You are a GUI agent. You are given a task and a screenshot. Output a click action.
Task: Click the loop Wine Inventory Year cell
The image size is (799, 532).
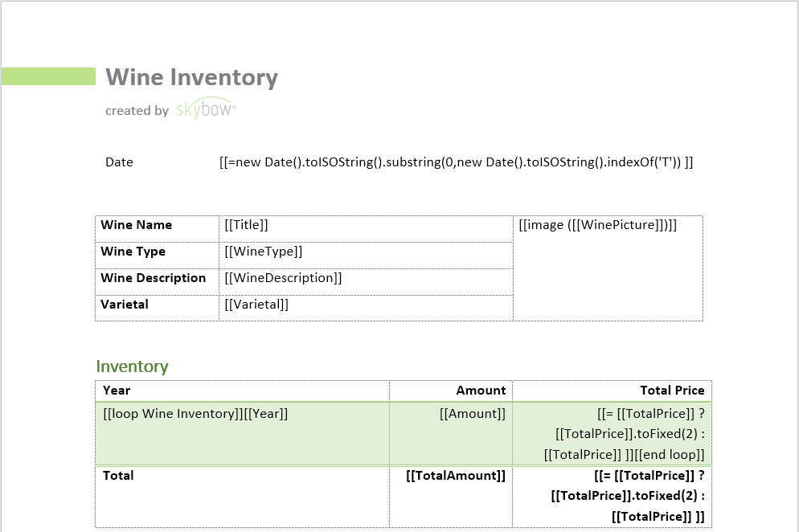tap(195, 414)
